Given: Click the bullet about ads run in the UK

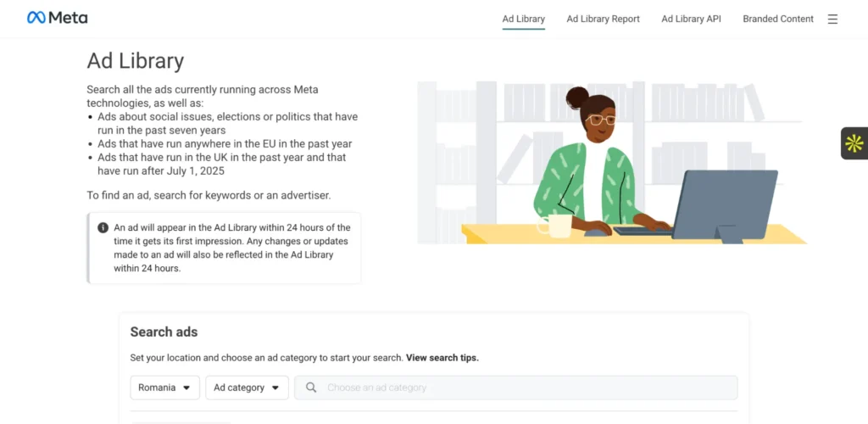Looking at the screenshot, I should pos(222,164).
